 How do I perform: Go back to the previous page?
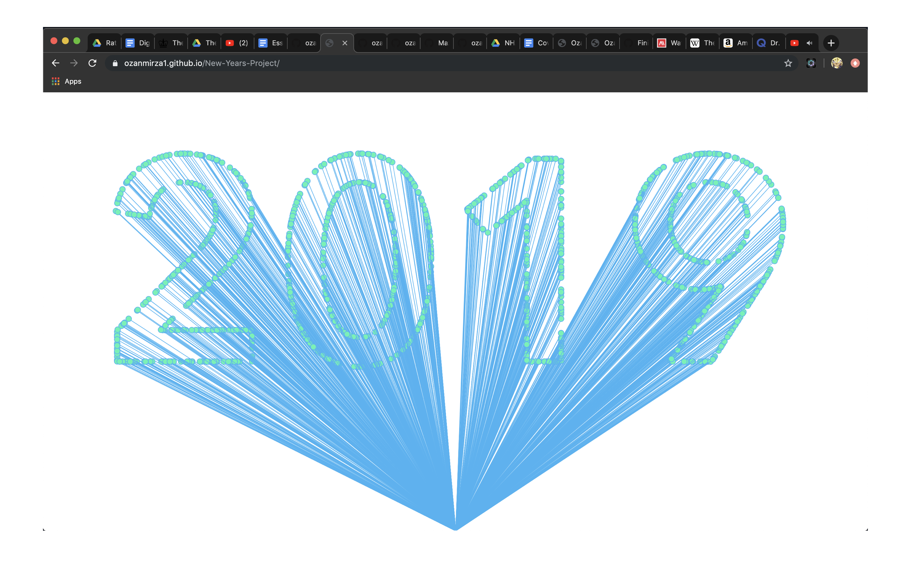[x=56, y=63]
